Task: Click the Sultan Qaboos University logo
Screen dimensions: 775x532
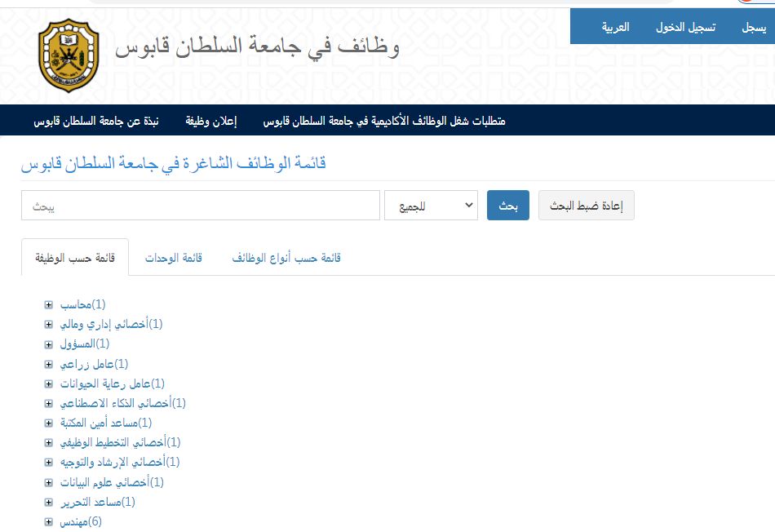Action: click(x=69, y=55)
